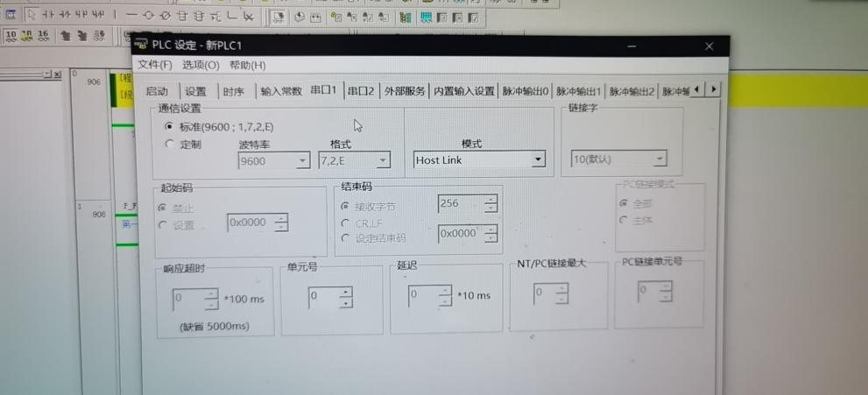
Task: Click the decimal '10' display format icon
Action: pos(11,35)
